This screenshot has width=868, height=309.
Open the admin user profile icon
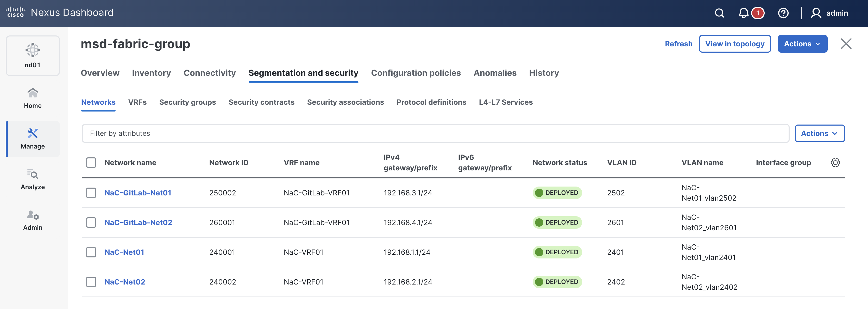point(816,13)
